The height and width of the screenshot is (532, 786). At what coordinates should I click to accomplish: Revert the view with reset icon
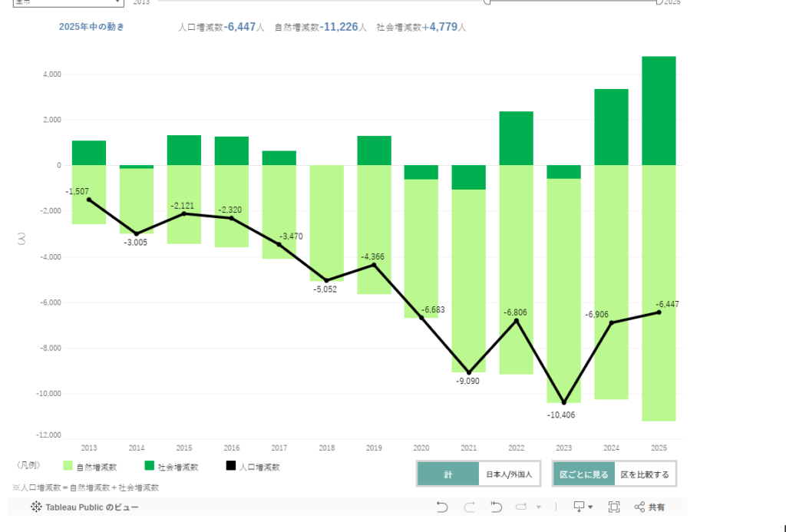click(x=496, y=507)
